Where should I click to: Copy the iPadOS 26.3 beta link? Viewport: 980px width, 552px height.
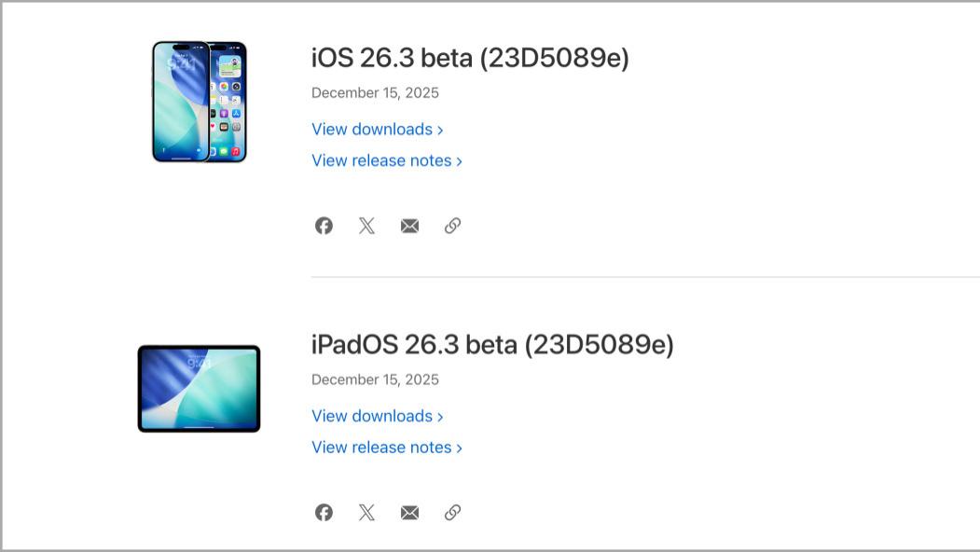click(x=453, y=512)
